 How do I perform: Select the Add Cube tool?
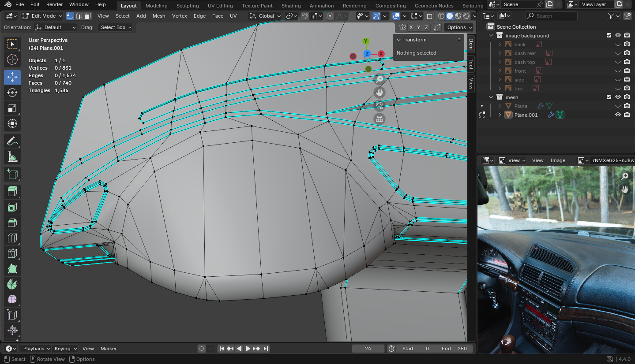coord(12,175)
